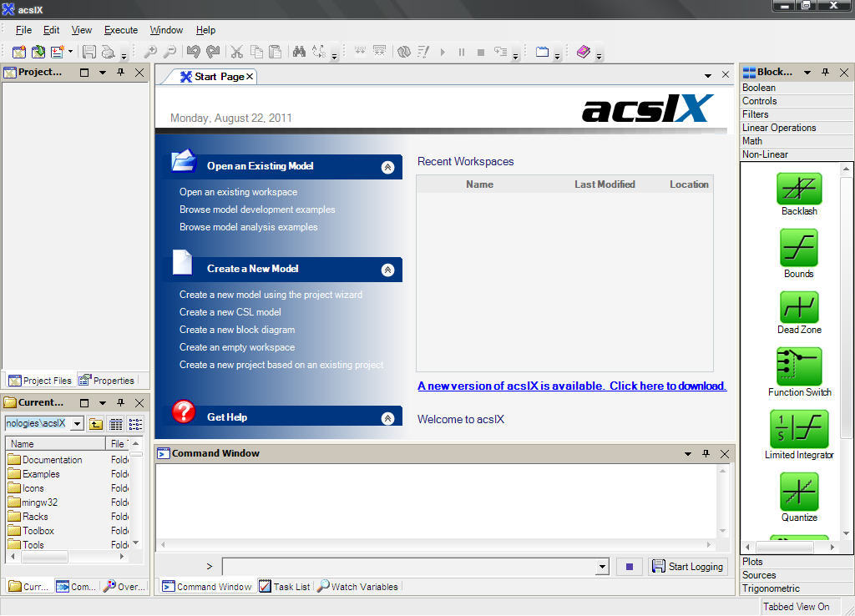Viewport: 855px width, 616px height.
Task: Click into the command input field
Action: tap(409, 567)
